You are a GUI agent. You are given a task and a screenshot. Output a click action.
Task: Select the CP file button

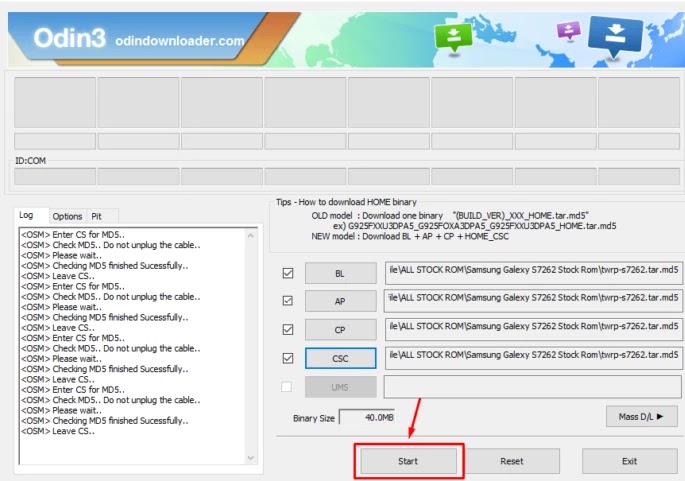point(340,330)
